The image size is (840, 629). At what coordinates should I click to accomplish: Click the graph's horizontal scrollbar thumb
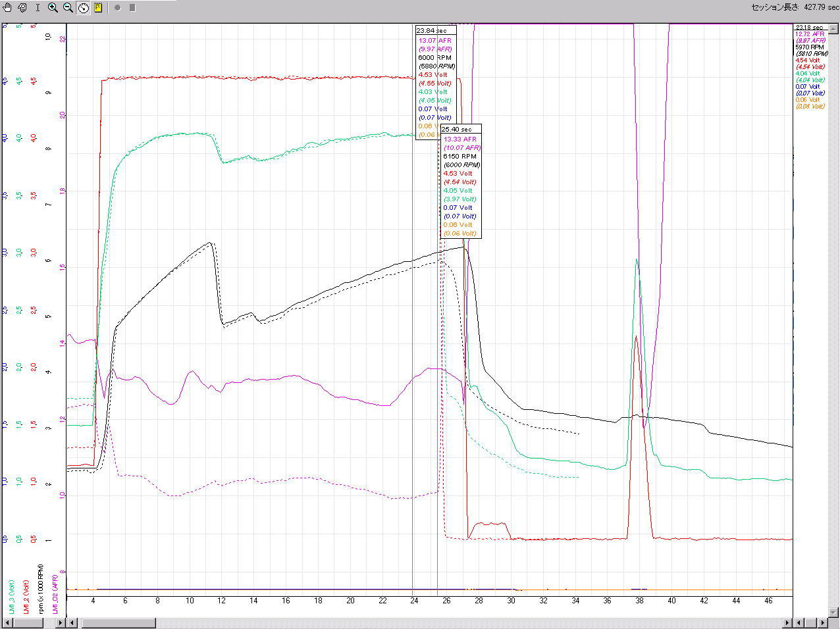pos(118,622)
